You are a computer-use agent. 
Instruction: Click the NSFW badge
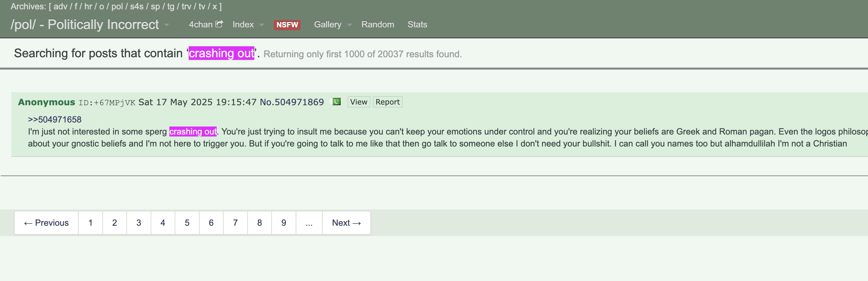[287, 25]
